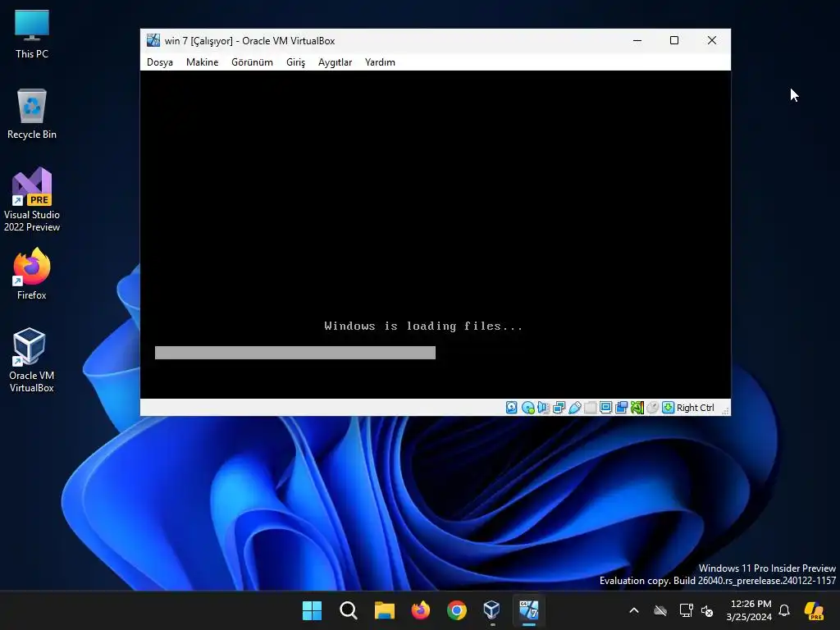
Task: Open network status tray icon
Action: point(687,610)
